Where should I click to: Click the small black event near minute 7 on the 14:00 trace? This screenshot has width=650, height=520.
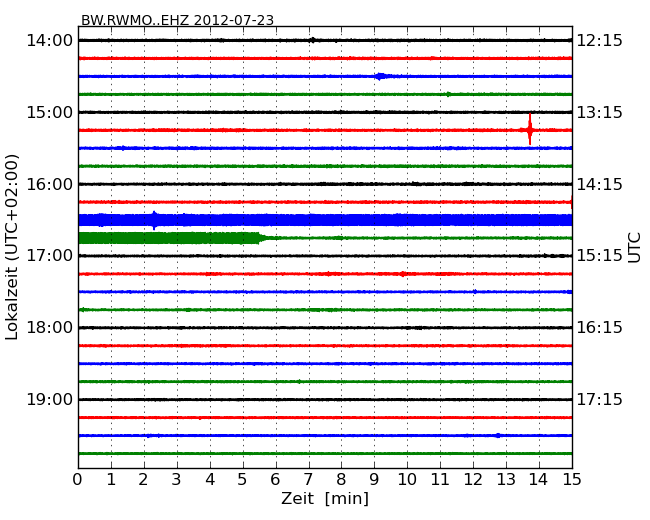coord(312,40)
